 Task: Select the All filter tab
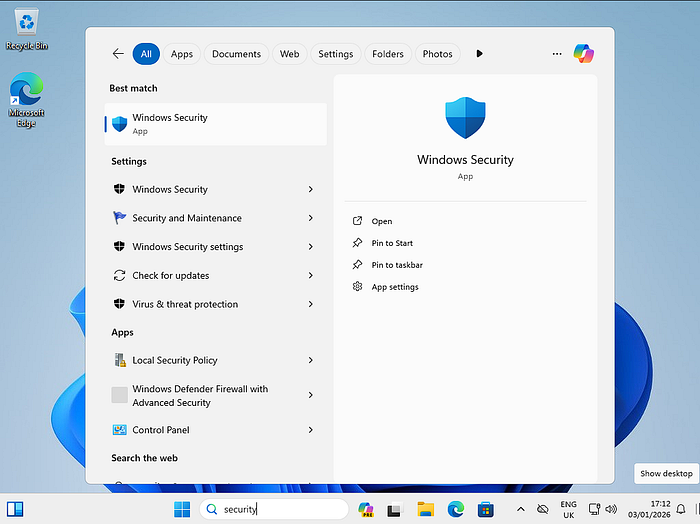tap(146, 54)
